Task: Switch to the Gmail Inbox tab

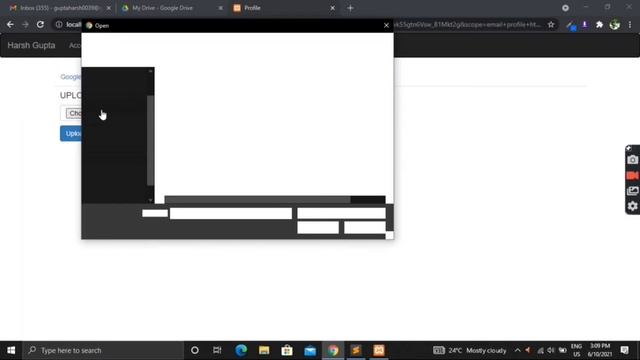Action: pyautogui.click(x=57, y=8)
